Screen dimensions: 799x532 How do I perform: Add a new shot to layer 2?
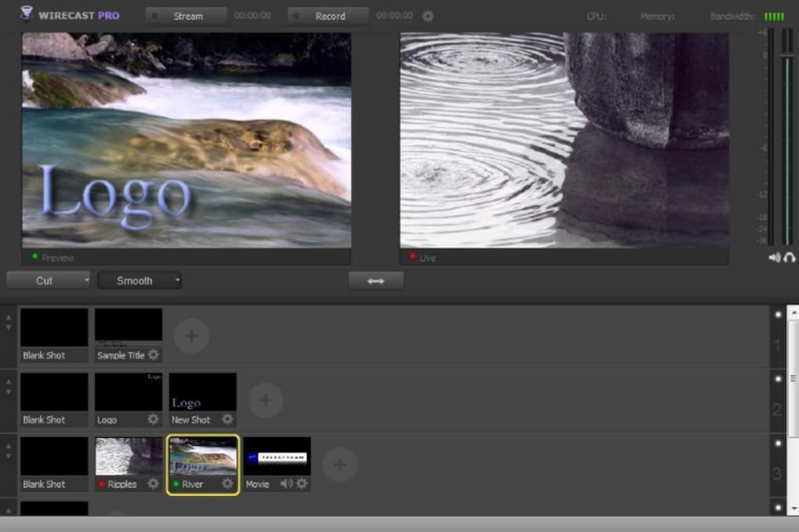click(266, 400)
